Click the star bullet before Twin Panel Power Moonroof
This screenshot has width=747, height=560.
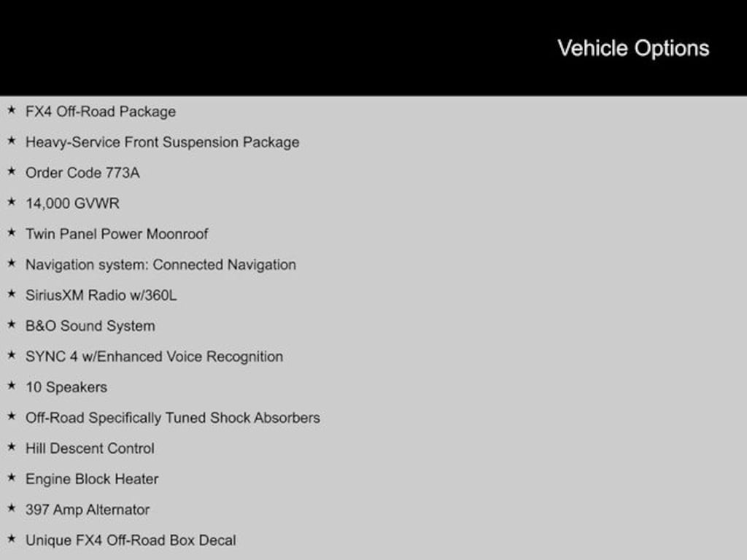[11, 233]
